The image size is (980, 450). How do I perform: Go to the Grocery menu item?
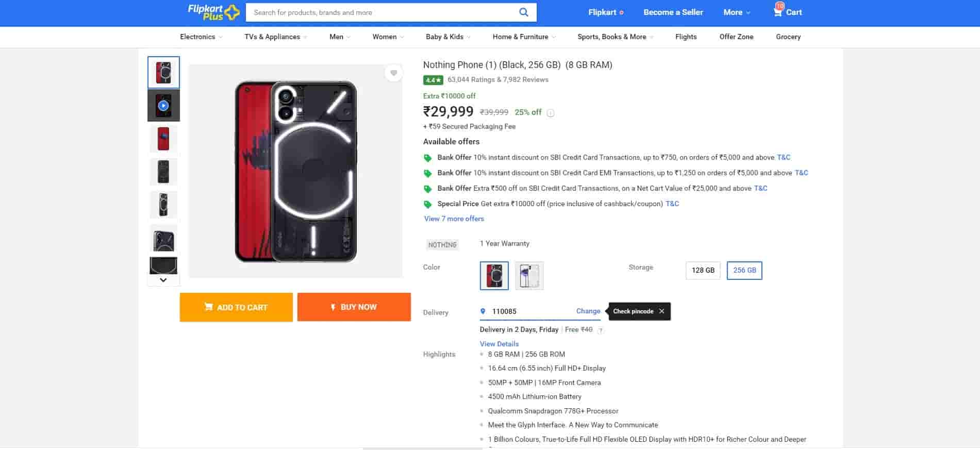pos(788,37)
